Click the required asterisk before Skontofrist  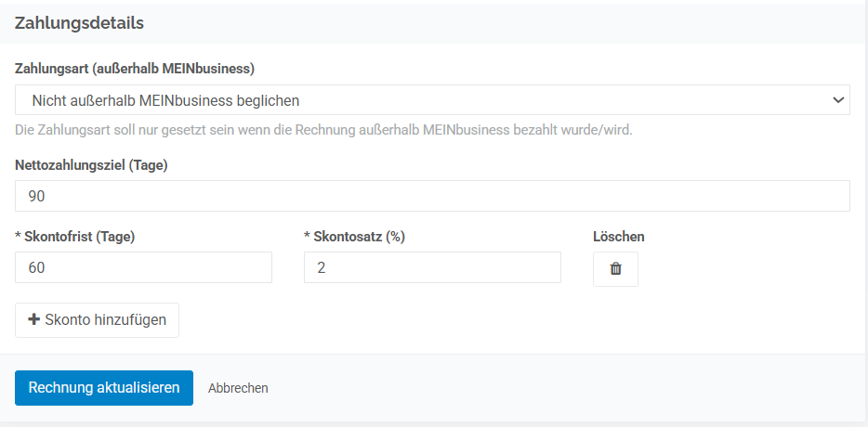point(19,237)
